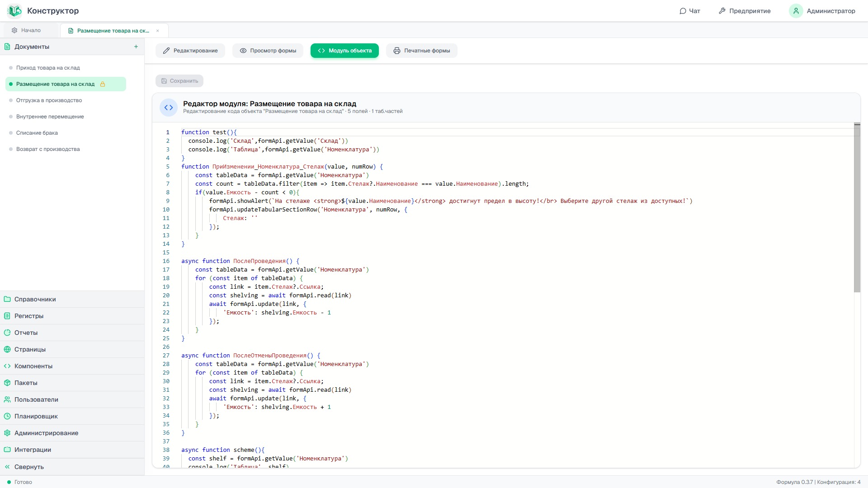The width and height of the screenshot is (868, 488).
Task: Click the save disk icon in Сохранить
Action: click(x=164, y=81)
